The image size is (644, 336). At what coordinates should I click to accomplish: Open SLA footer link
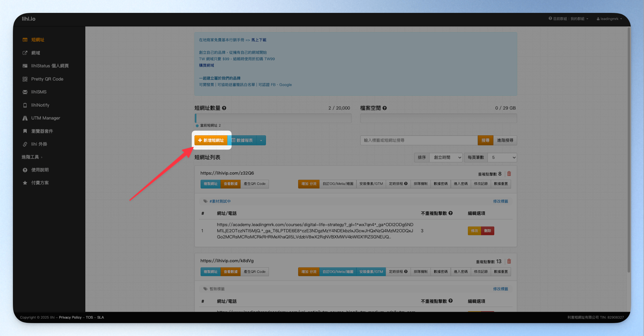point(100,317)
